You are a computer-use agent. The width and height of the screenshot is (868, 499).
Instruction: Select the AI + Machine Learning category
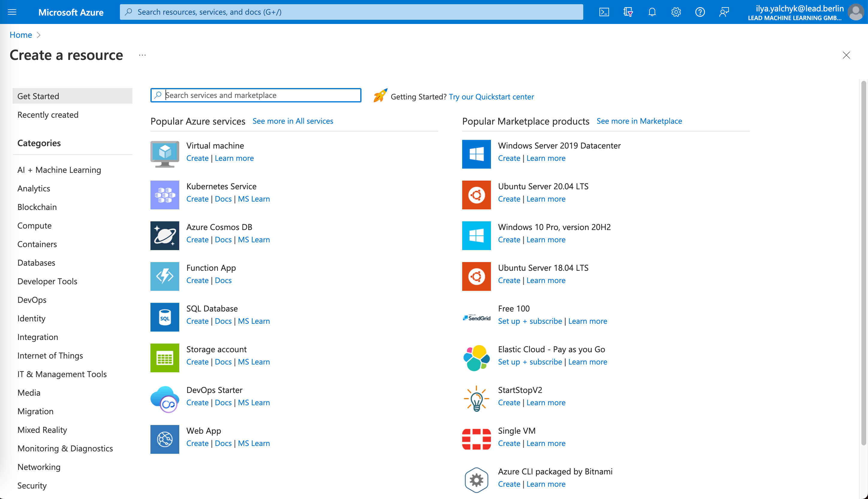pyautogui.click(x=59, y=170)
